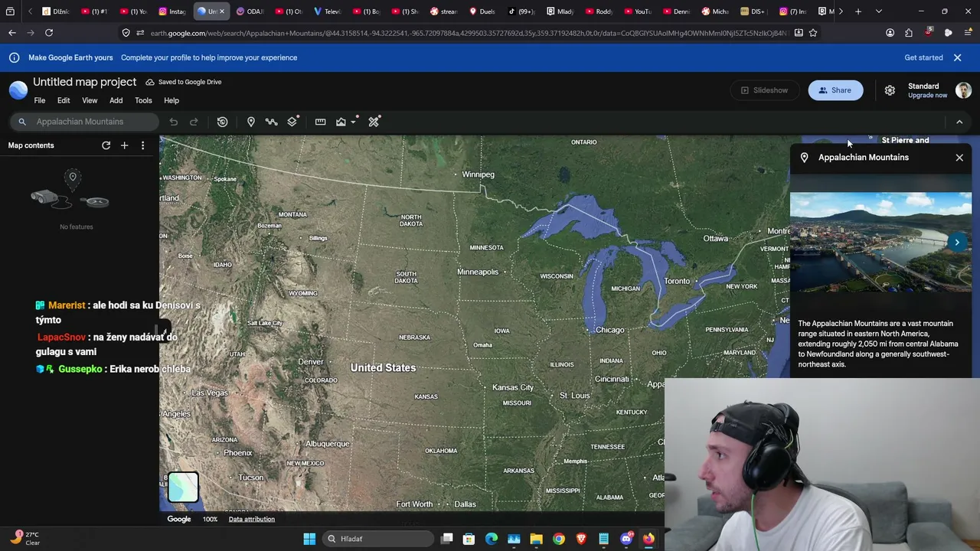This screenshot has width=980, height=551.
Task: Click the Upgrade now link
Action: pyautogui.click(x=928, y=96)
